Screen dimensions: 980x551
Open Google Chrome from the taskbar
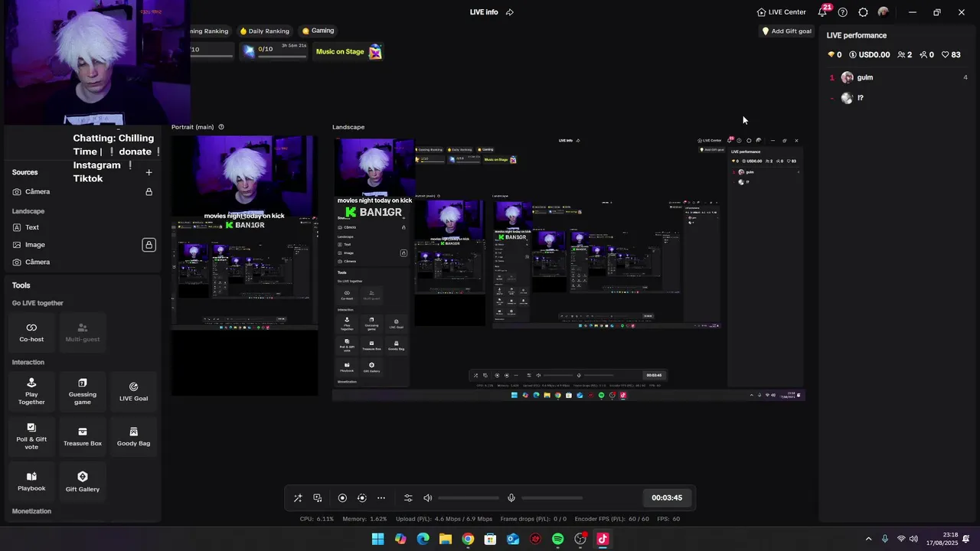(x=468, y=539)
